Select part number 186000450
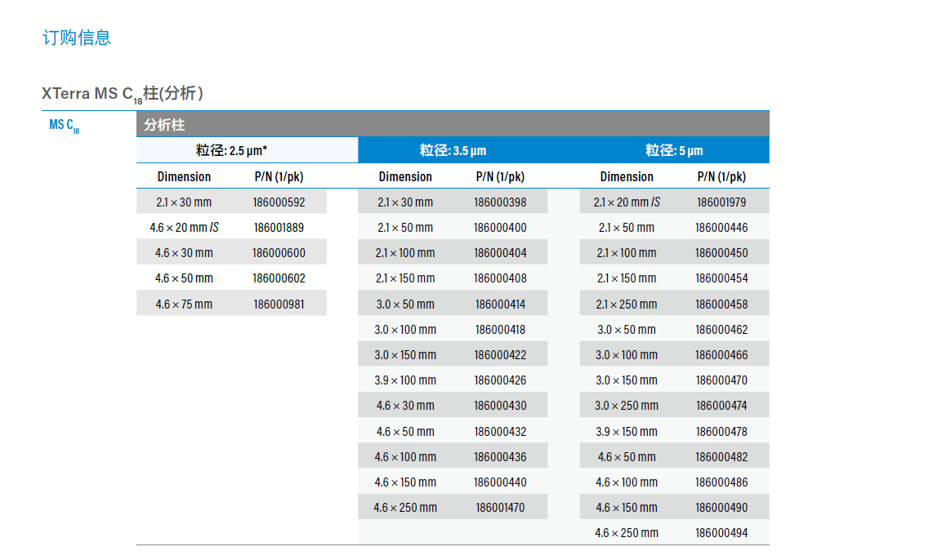 (721, 253)
